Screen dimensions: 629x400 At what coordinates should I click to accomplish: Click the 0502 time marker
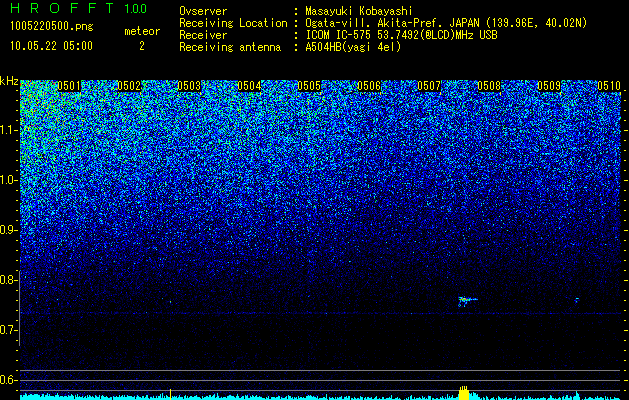pos(129,86)
